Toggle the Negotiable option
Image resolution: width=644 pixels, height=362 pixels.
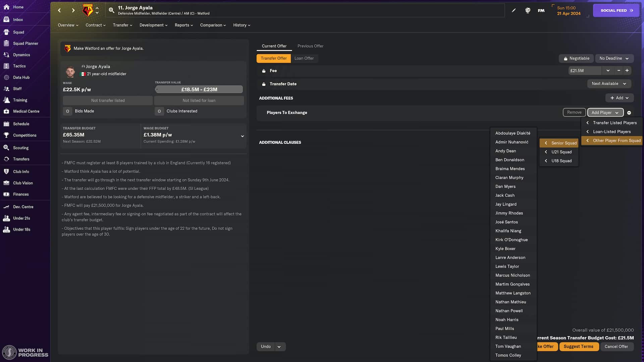(x=576, y=58)
